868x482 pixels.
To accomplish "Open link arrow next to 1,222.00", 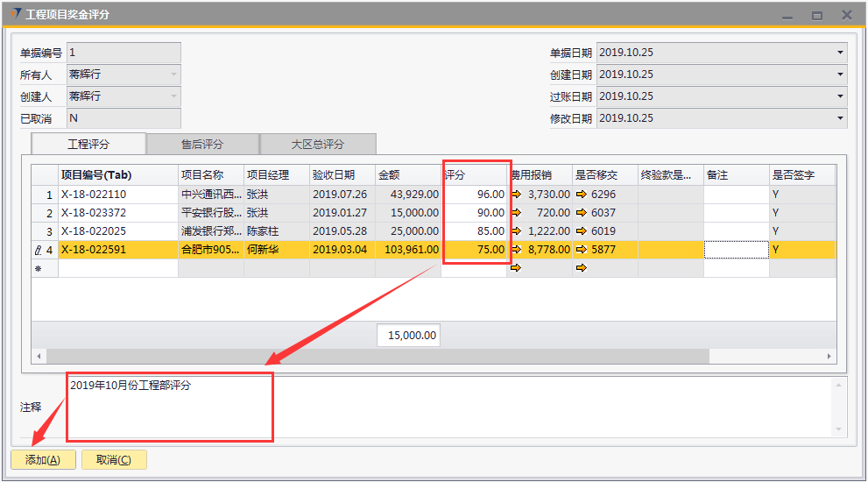I will coord(516,231).
